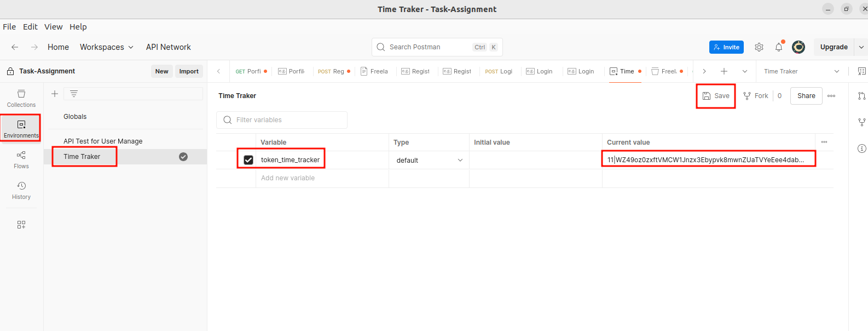Screen dimensions: 868x331
Task: Open the pull request icon in right sidebar
Action: tap(862, 96)
